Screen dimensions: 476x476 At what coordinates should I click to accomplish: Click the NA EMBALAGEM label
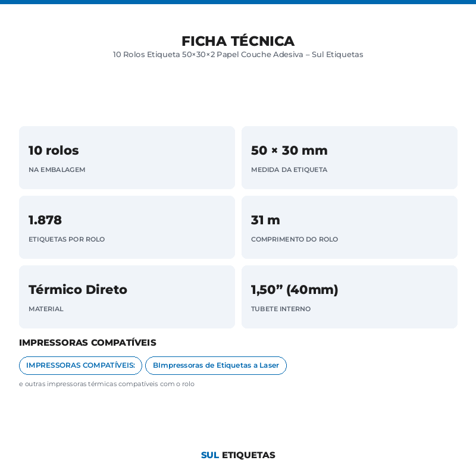coord(57,170)
